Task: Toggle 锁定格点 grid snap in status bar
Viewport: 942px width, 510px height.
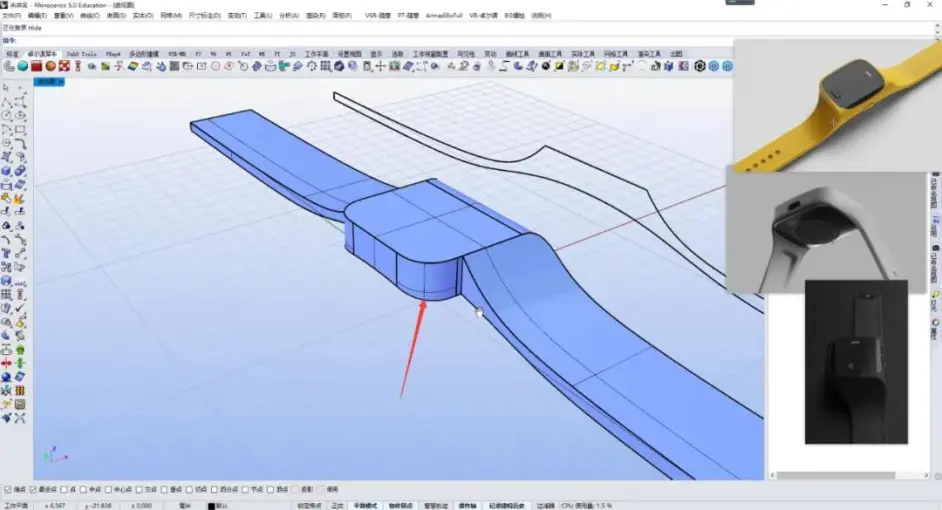Action: point(309,506)
